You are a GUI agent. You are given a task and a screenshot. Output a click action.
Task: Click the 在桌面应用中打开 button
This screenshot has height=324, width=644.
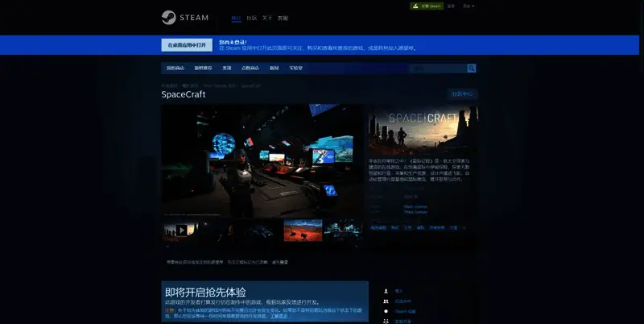pos(187,45)
